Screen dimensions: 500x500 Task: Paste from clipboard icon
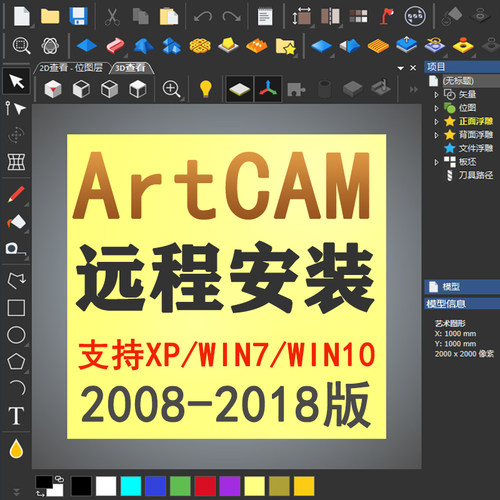tap(169, 16)
